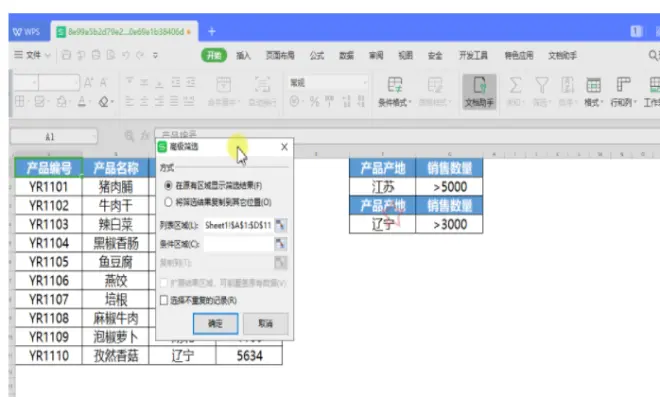Screen dimensions: 660x397
Task: Expand the 格式 dropdown in ribbon
Action: 602,102
